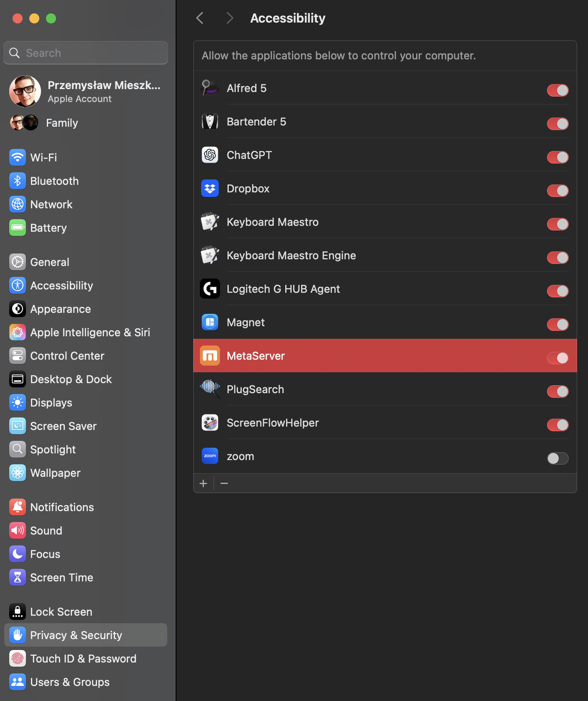Click the Bartender 5 tuxedo icon
The width and height of the screenshot is (588, 701).
[x=210, y=122]
